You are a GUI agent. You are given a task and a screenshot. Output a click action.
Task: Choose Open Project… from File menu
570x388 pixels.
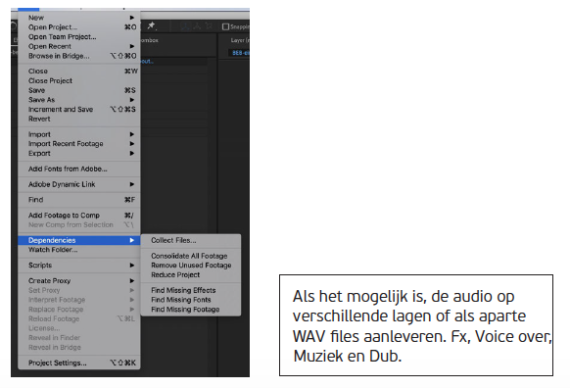point(79,27)
